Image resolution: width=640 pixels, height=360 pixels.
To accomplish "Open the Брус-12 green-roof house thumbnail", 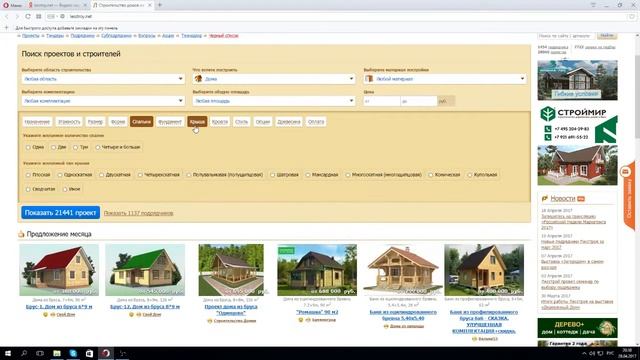I will click(145, 270).
